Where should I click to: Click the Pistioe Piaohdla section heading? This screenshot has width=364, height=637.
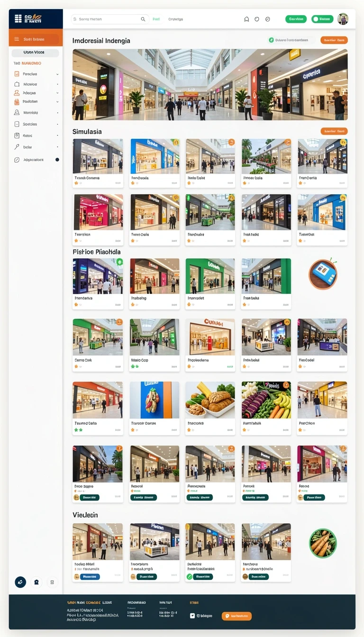click(97, 252)
